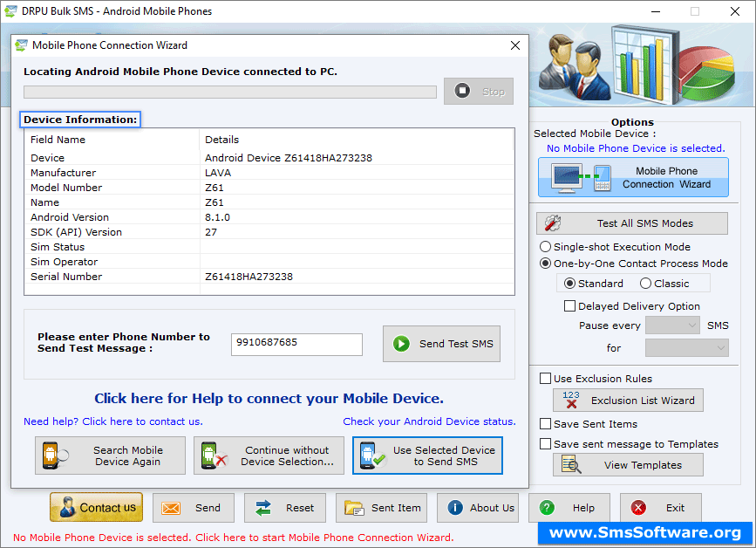The width and height of the screenshot is (756, 548).
Task: Click help link to connect your Mobile Device
Action: pos(269,399)
